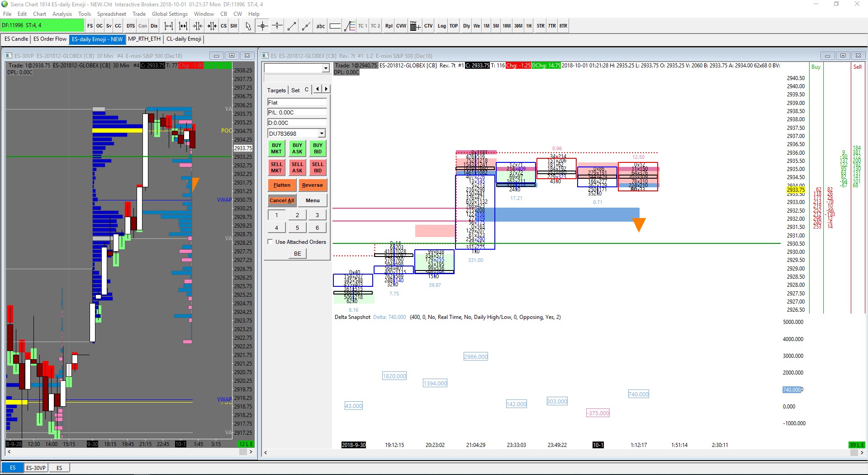
Task: Open the DU783698 account dropdown
Action: 322,133
